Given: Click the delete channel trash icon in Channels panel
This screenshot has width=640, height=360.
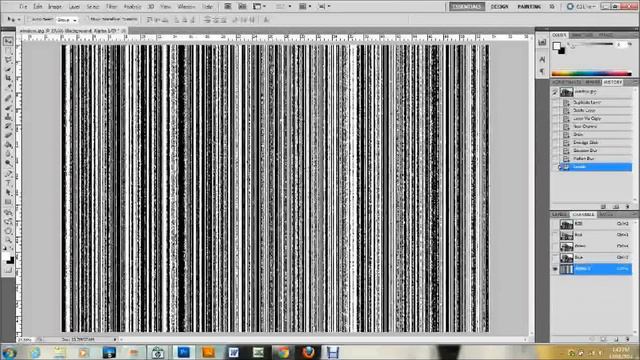Looking at the screenshot, I should pyautogui.click(x=628, y=339).
